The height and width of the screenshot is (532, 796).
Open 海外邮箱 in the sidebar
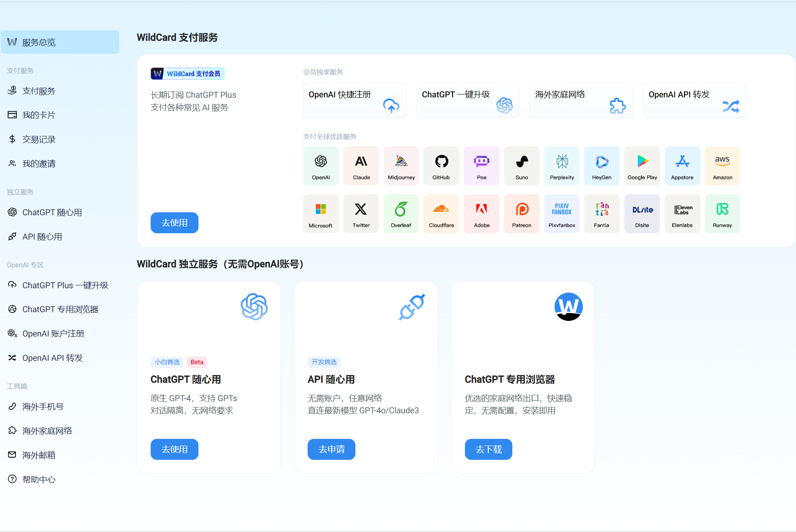click(x=60, y=455)
